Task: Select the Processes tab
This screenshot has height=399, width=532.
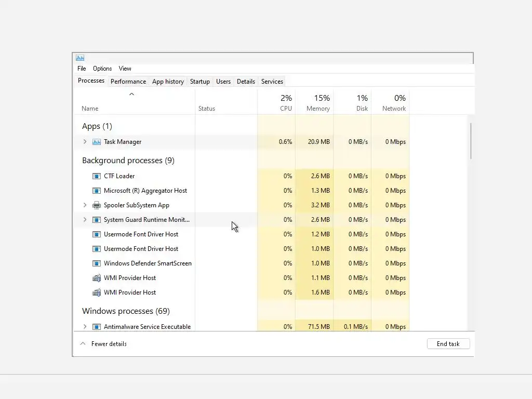Action: click(91, 81)
